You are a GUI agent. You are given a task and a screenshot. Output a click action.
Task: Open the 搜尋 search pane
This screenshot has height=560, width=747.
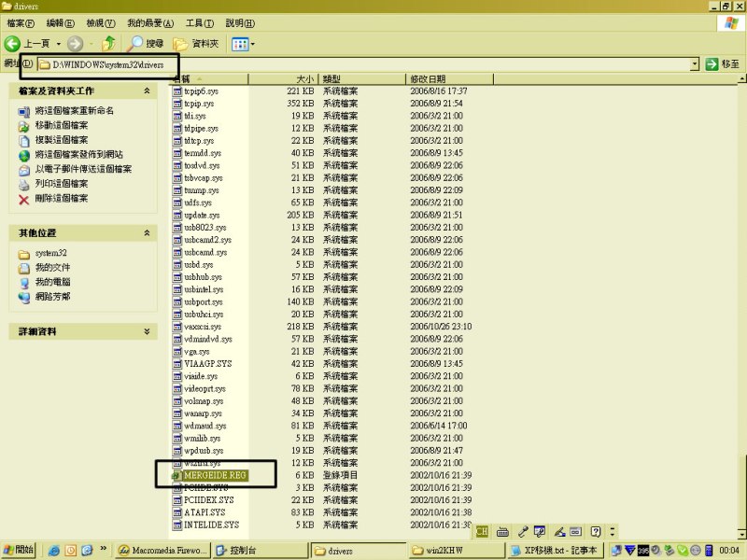coord(146,44)
